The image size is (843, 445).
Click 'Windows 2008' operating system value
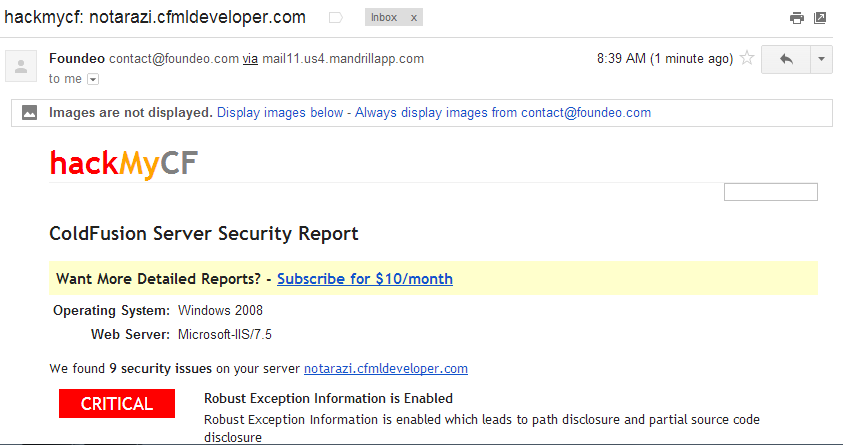click(x=220, y=311)
